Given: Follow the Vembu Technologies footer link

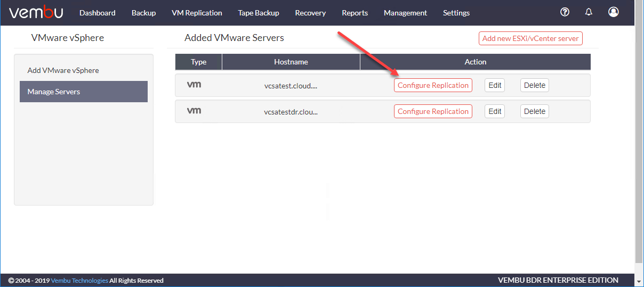Looking at the screenshot, I should [79, 280].
